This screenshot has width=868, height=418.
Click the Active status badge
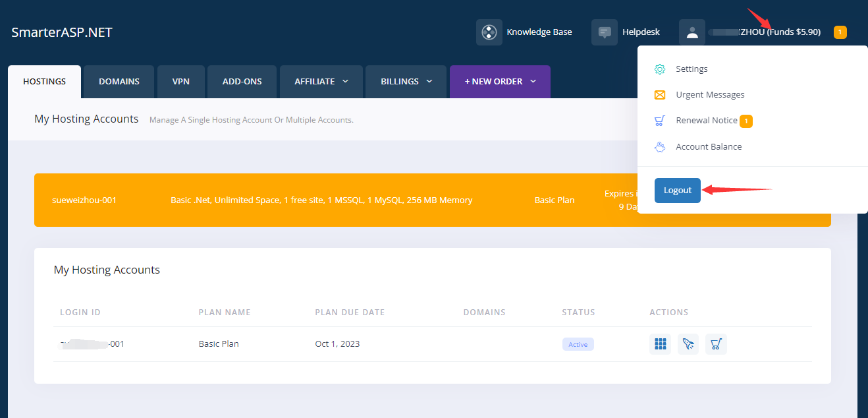click(x=578, y=344)
